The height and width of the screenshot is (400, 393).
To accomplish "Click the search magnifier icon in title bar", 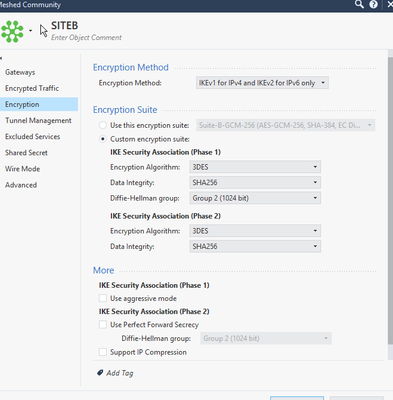I will coord(359,4).
